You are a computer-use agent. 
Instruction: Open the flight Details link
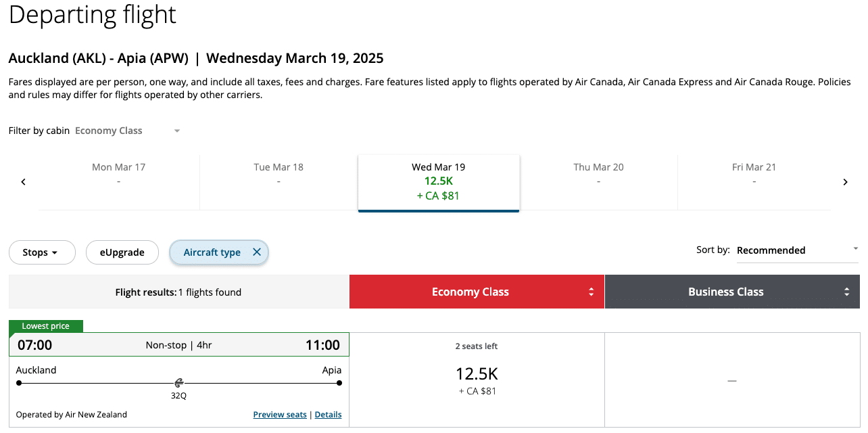[x=328, y=415]
